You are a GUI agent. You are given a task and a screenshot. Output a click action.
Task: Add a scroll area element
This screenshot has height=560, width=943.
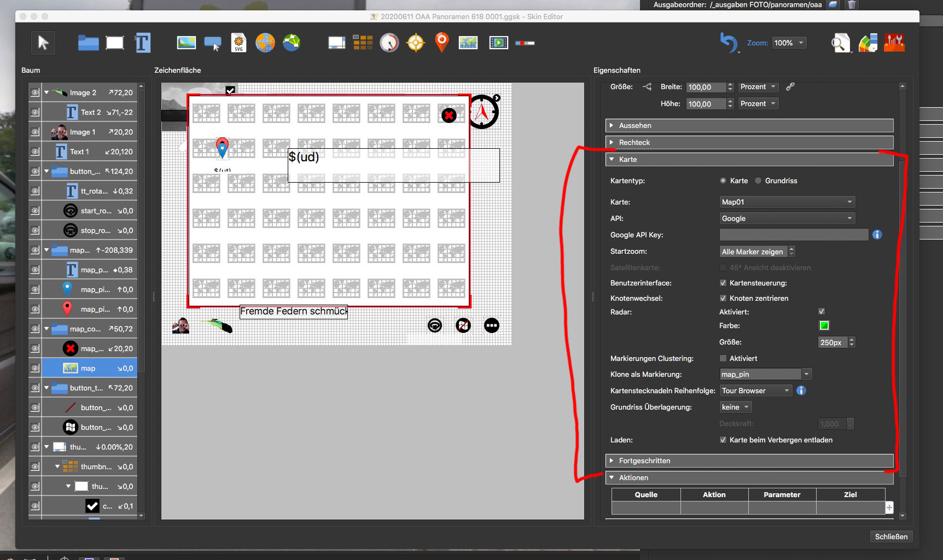[336, 43]
